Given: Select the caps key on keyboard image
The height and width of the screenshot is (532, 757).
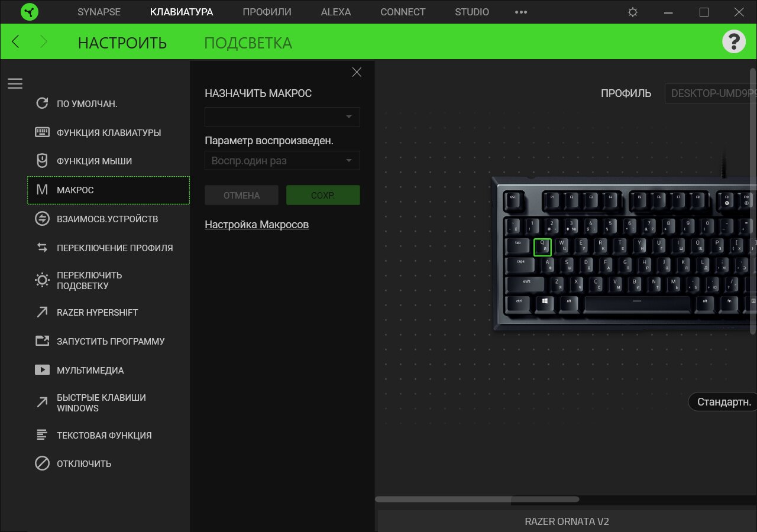Looking at the screenshot, I should (521, 265).
